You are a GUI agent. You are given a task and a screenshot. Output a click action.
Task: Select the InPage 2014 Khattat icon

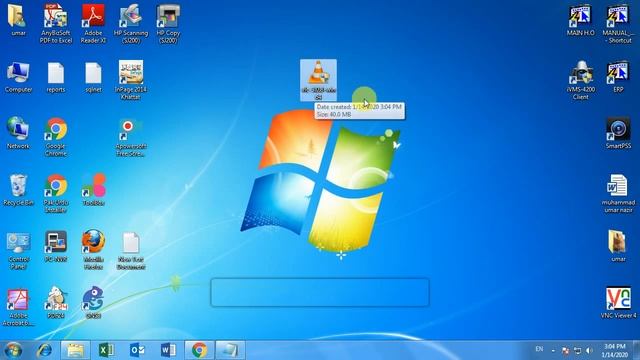pyautogui.click(x=131, y=80)
